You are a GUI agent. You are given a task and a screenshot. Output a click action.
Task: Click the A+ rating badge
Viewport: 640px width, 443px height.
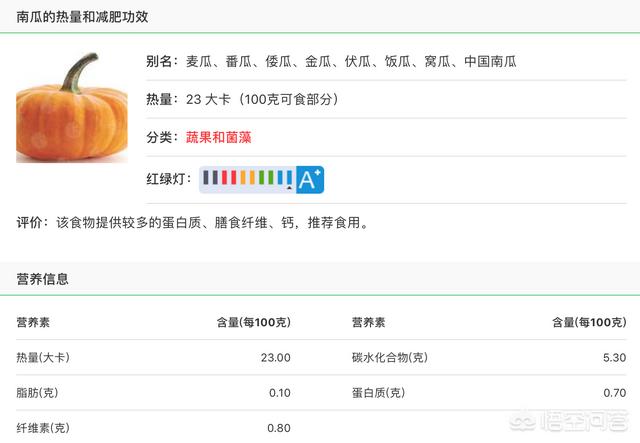pos(310,179)
